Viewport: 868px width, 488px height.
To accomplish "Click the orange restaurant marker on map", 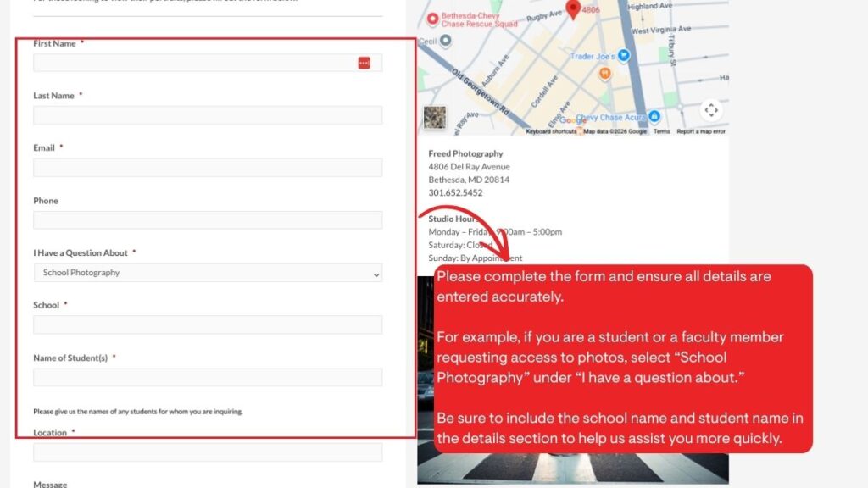I will 604,74.
